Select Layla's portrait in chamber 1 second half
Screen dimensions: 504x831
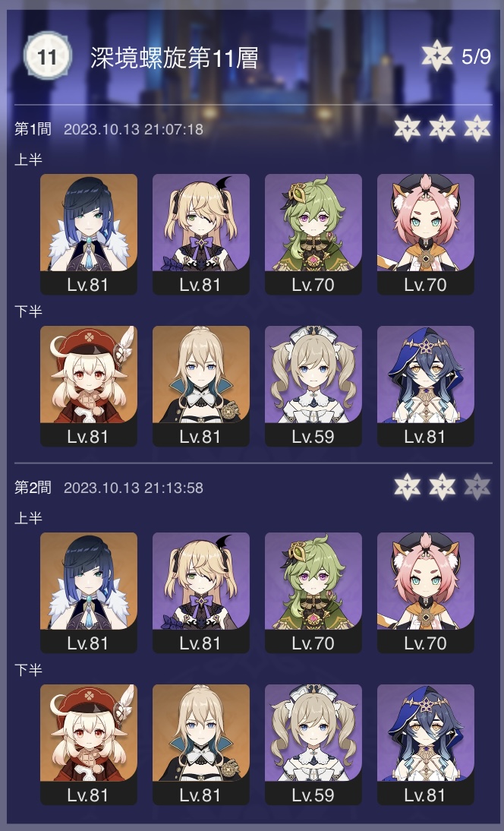[x=425, y=386]
